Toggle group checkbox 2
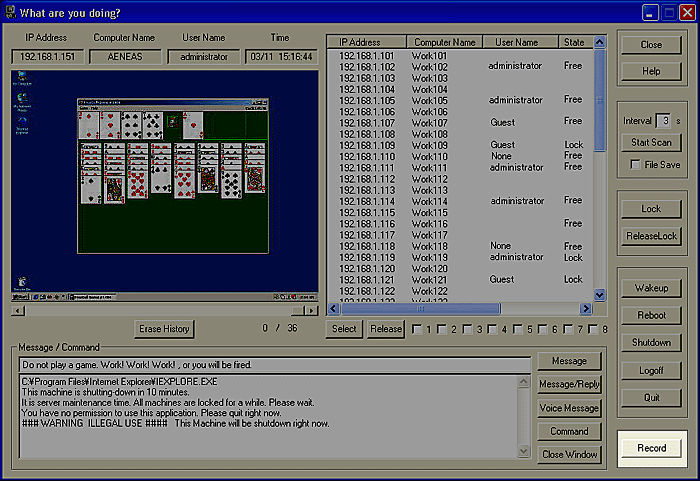The height and width of the screenshot is (481, 700). point(442,329)
